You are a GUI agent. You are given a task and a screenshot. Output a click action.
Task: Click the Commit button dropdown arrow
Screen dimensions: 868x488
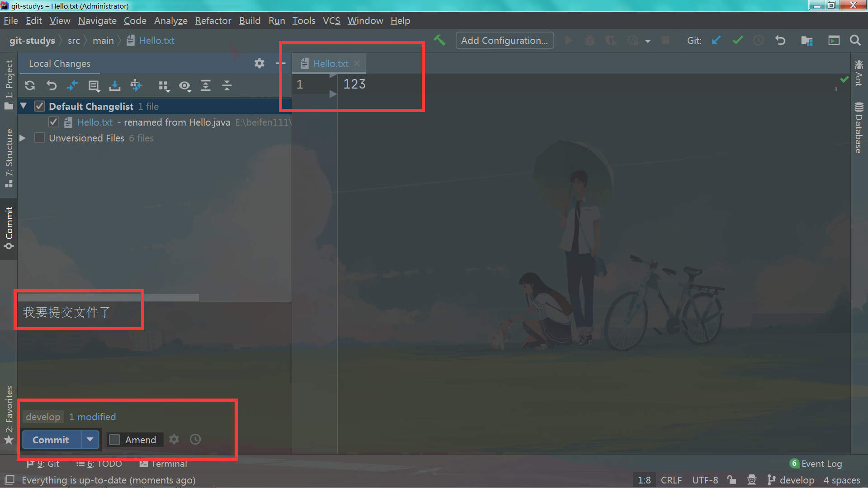tap(90, 440)
